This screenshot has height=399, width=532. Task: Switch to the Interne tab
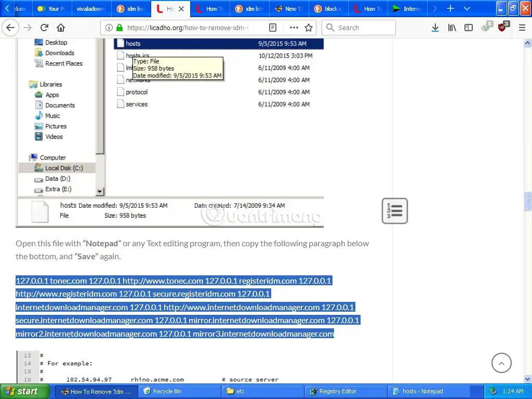(x=407, y=9)
